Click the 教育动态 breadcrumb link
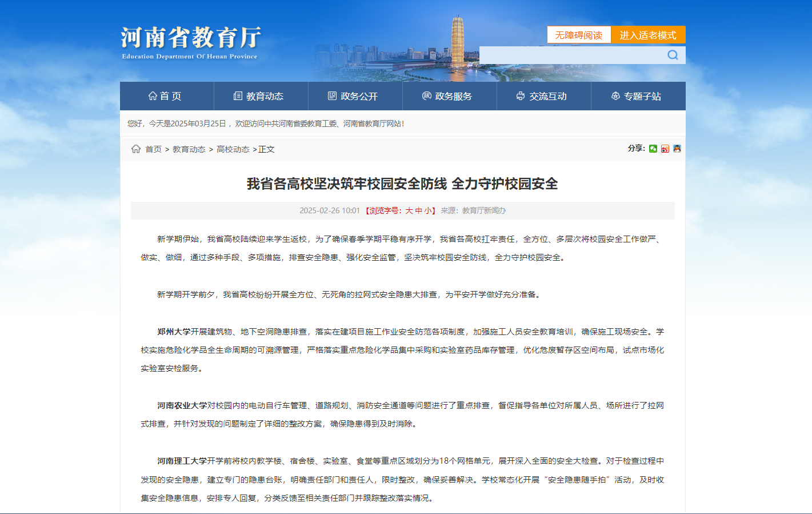Image resolution: width=812 pixels, height=514 pixels. 189,149
